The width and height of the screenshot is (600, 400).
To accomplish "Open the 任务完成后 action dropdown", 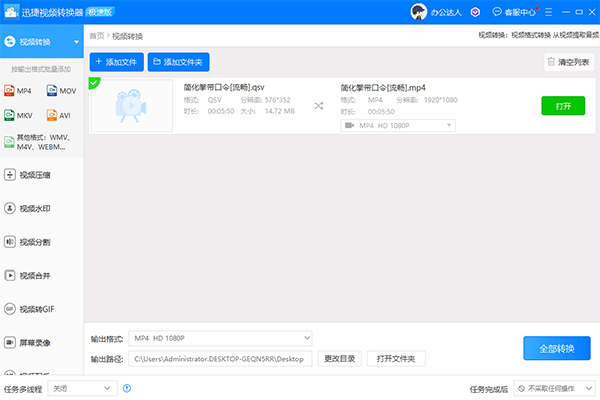I will [554, 389].
